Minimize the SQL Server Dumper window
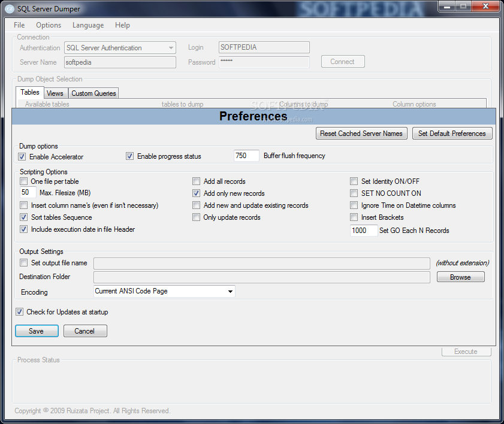This screenshot has height=424, width=504. (447, 7)
